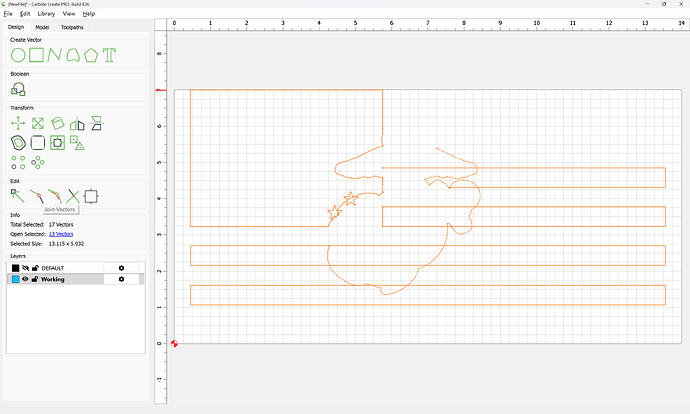Open the Boolean operations tool

[x=18, y=89]
